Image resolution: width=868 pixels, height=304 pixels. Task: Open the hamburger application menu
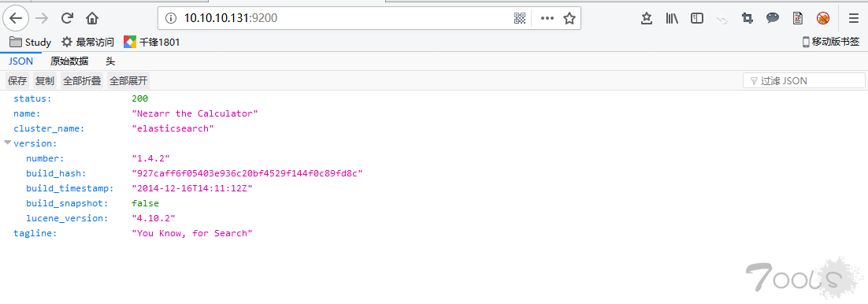[854, 18]
